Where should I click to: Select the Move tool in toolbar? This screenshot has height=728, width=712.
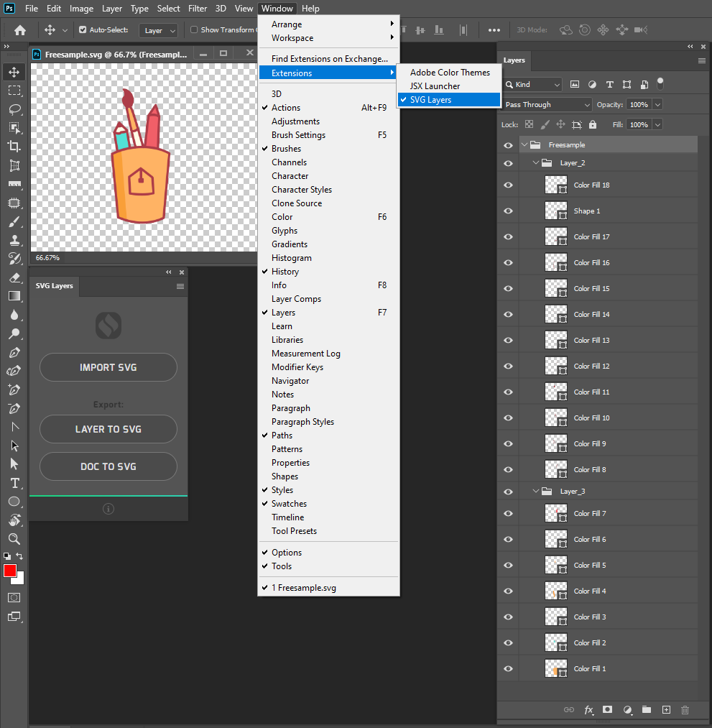(x=14, y=72)
